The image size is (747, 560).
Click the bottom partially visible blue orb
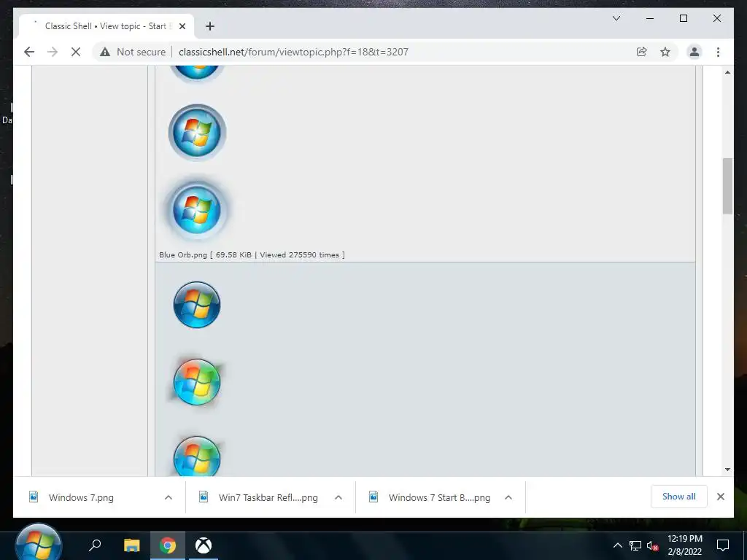pyautogui.click(x=197, y=455)
